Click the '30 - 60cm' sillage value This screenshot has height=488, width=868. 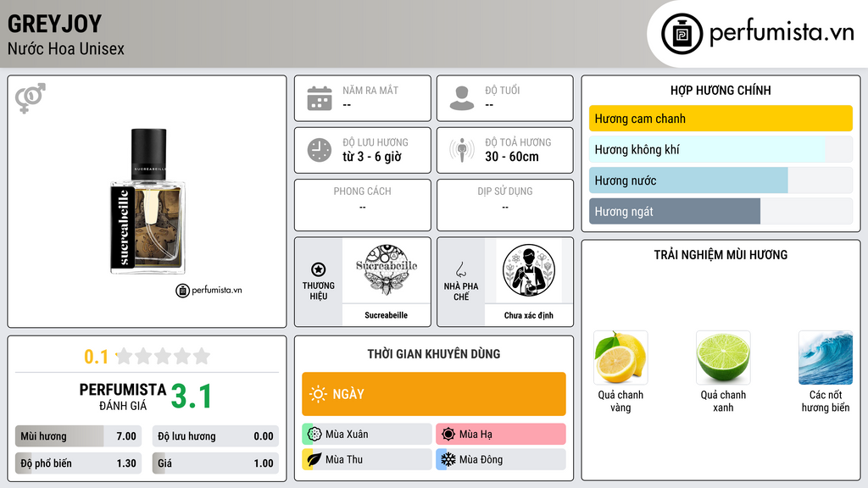512,157
